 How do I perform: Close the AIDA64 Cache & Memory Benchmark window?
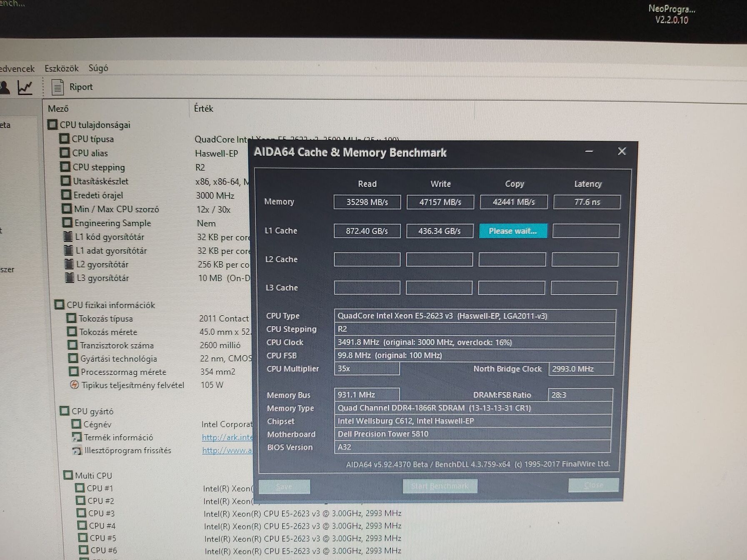coord(622,151)
